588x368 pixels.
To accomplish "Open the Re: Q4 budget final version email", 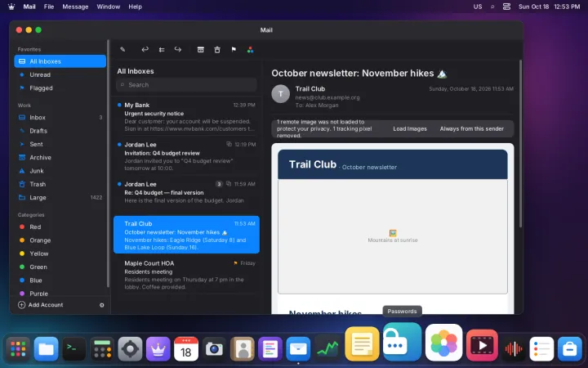I will click(x=186, y=195).
